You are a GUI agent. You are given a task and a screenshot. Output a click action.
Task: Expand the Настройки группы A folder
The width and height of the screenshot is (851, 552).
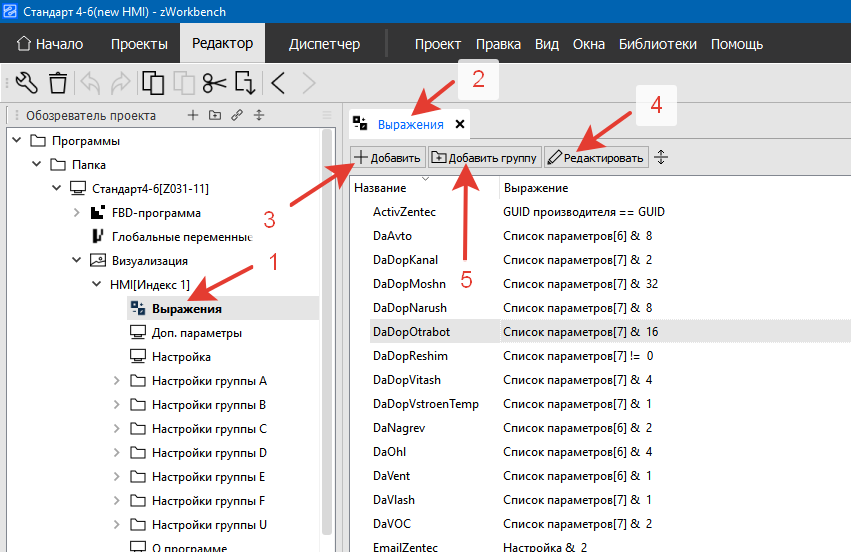coord(117,381)
